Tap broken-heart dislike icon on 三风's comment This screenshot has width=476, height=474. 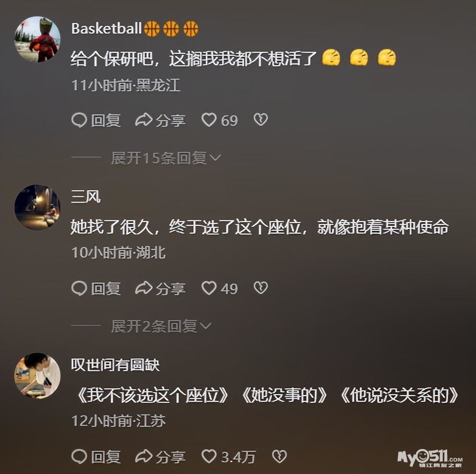tap(261, 287)
